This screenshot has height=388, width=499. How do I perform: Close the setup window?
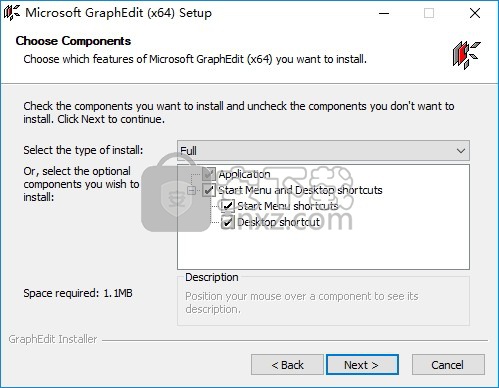pyautogui.click(x=475, y=13)
